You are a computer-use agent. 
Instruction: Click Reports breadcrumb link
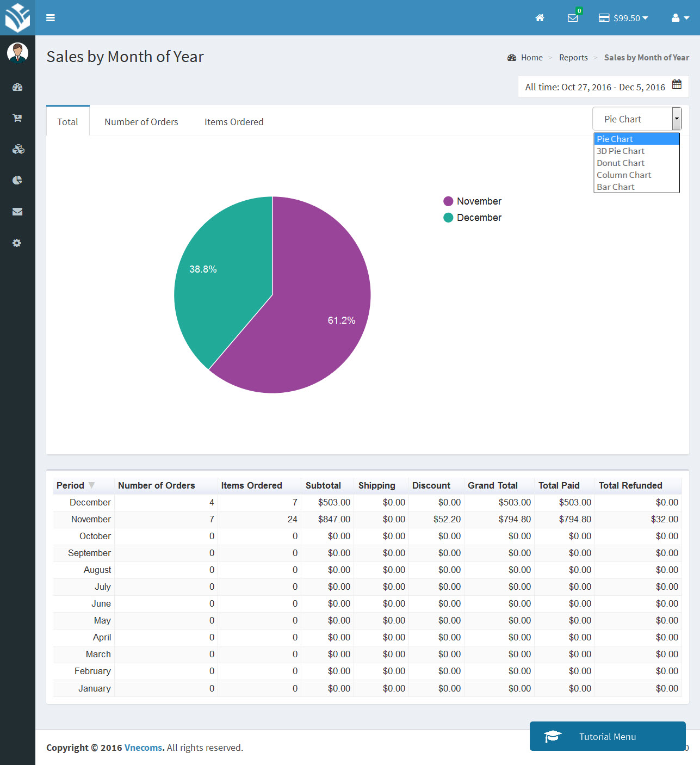coord(573,58)
